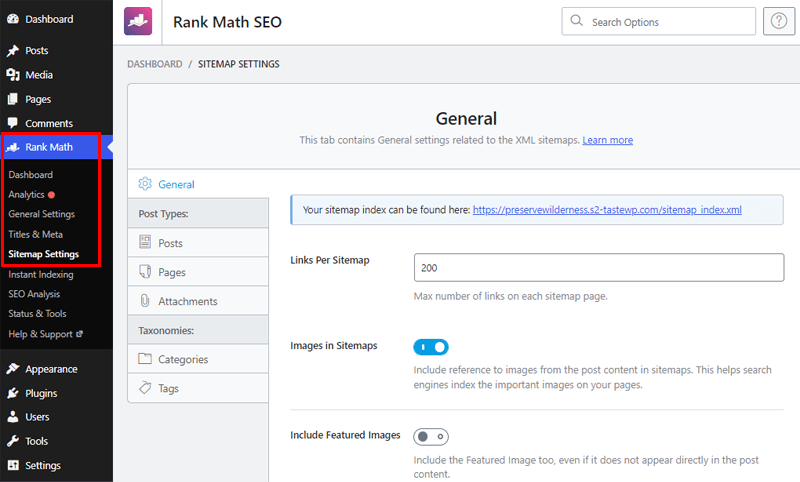Open Instant Indexing submenu item

coord(41,274)
